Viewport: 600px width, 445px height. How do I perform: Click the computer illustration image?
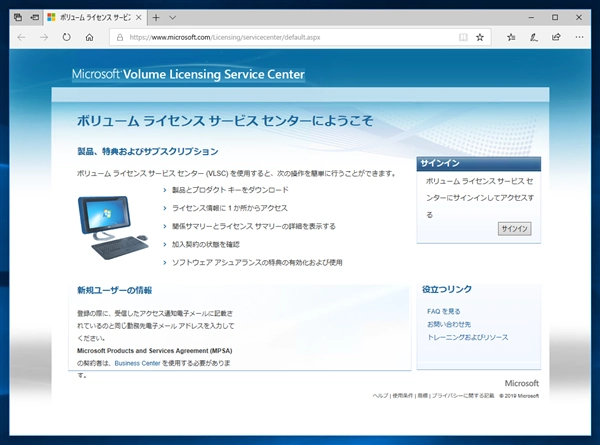click(x=113, y=227)
